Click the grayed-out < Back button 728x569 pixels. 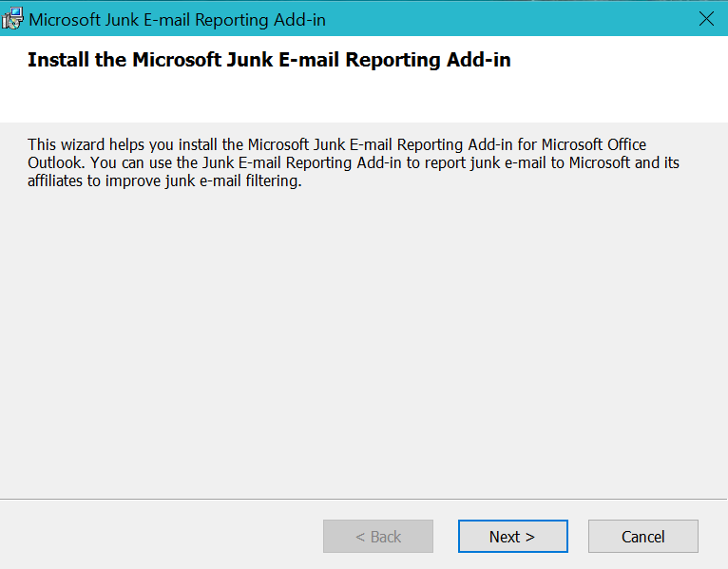[378, 537]
